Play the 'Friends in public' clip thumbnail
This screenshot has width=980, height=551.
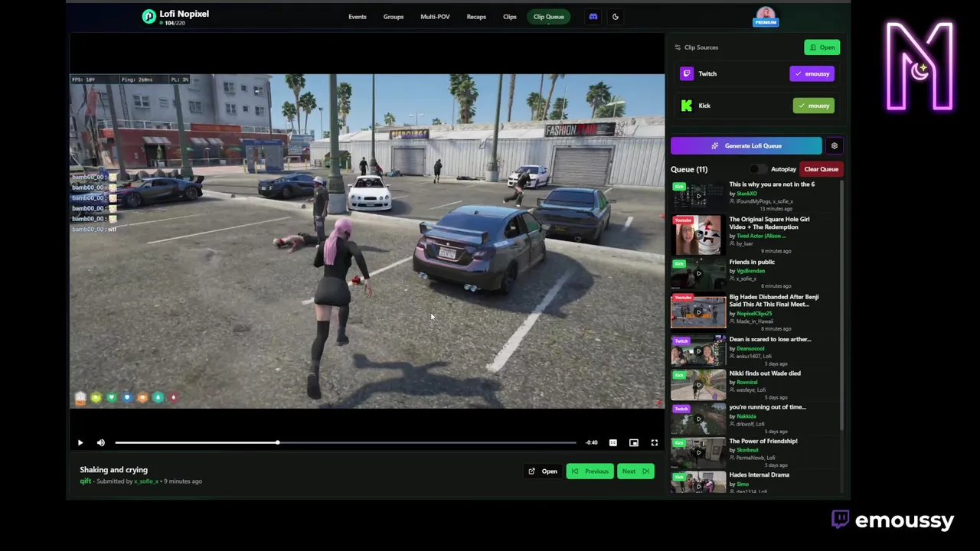pyautogui.click(x=698, y=273)
